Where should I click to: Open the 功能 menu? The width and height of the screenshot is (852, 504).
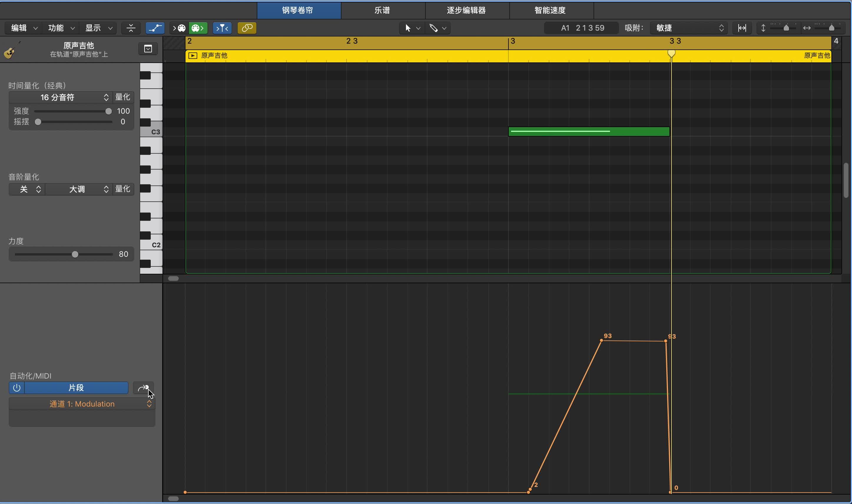60,28
